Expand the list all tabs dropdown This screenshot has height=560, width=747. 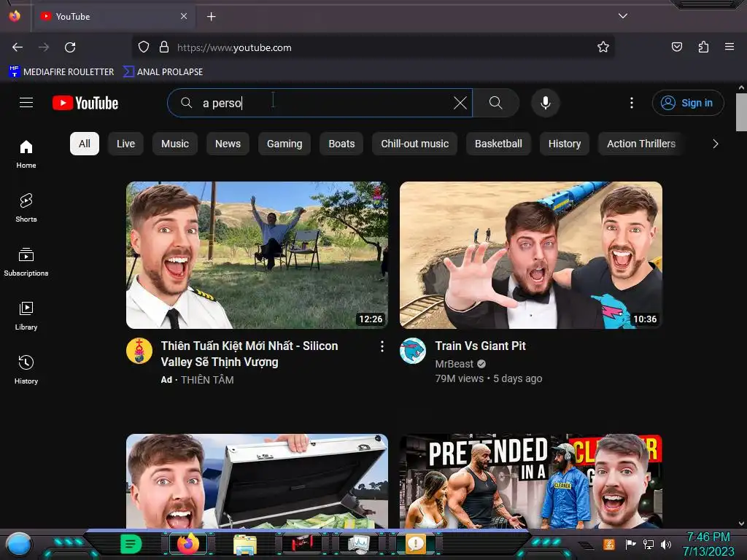[x=623, y=16]
